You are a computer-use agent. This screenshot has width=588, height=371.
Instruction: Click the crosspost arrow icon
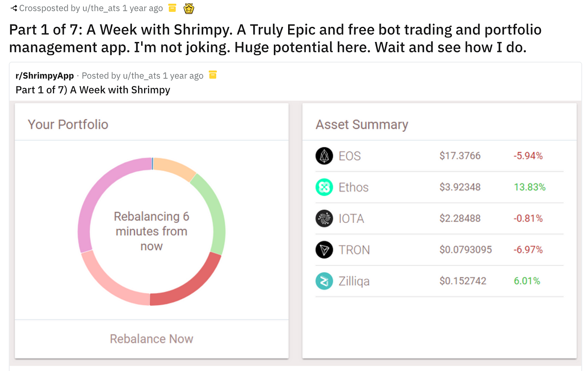(x=14, y=8)
